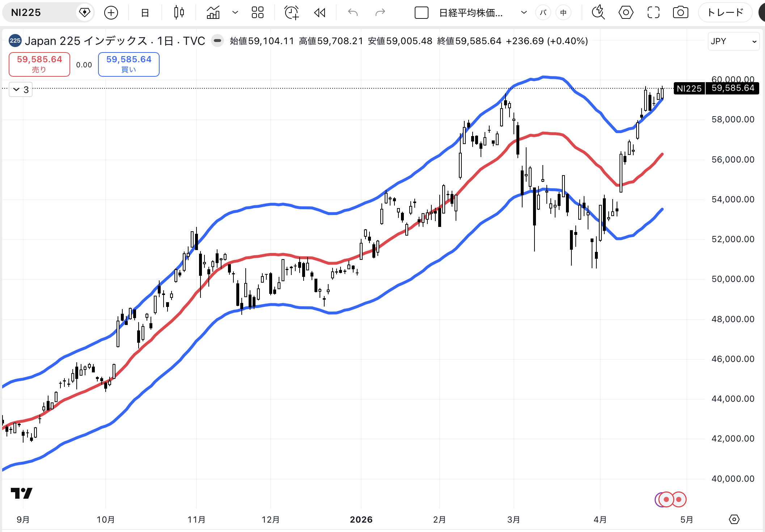
Task: Create an alert with the clock icon
Action: click(291, 13)
